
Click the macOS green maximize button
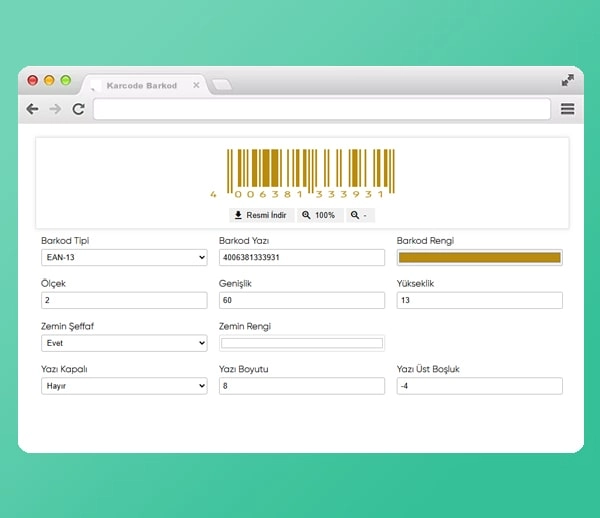66,80
